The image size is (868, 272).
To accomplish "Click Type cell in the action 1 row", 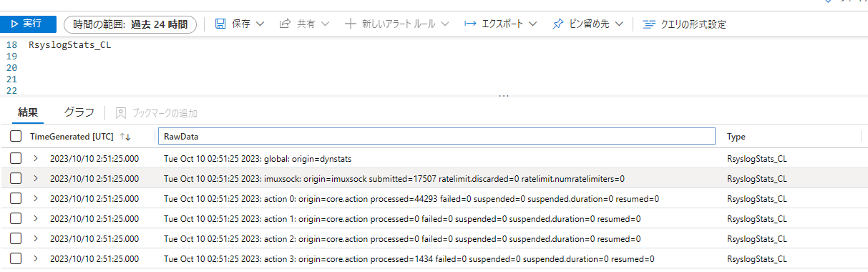I will (x=756, y=219).
